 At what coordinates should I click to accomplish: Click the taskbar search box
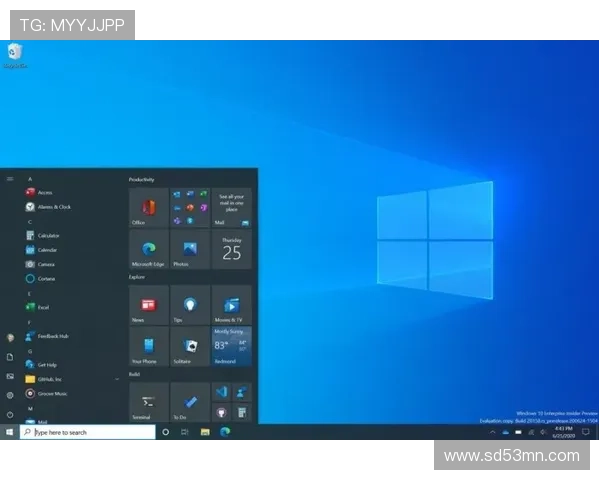click(88, 432)
